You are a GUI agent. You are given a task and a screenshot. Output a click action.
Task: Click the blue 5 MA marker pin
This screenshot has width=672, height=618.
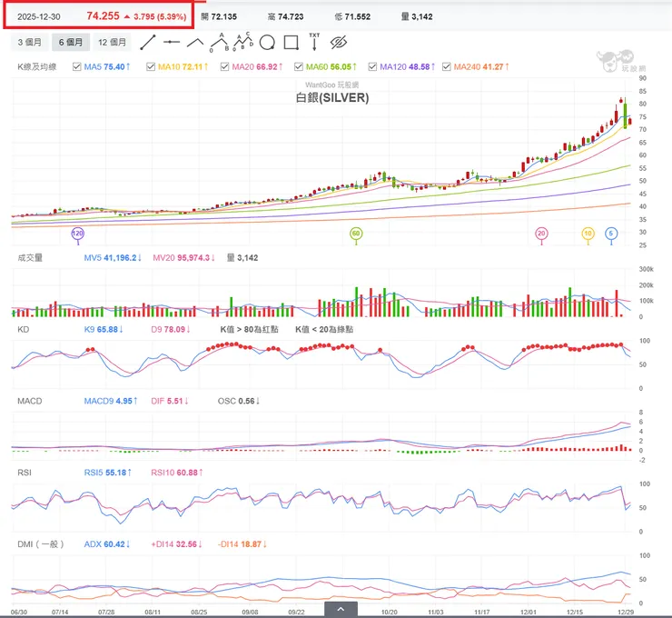coord(611,234)
